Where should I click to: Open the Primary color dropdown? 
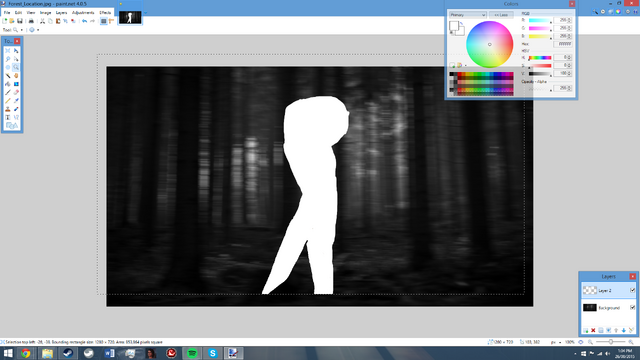point(467,15)
